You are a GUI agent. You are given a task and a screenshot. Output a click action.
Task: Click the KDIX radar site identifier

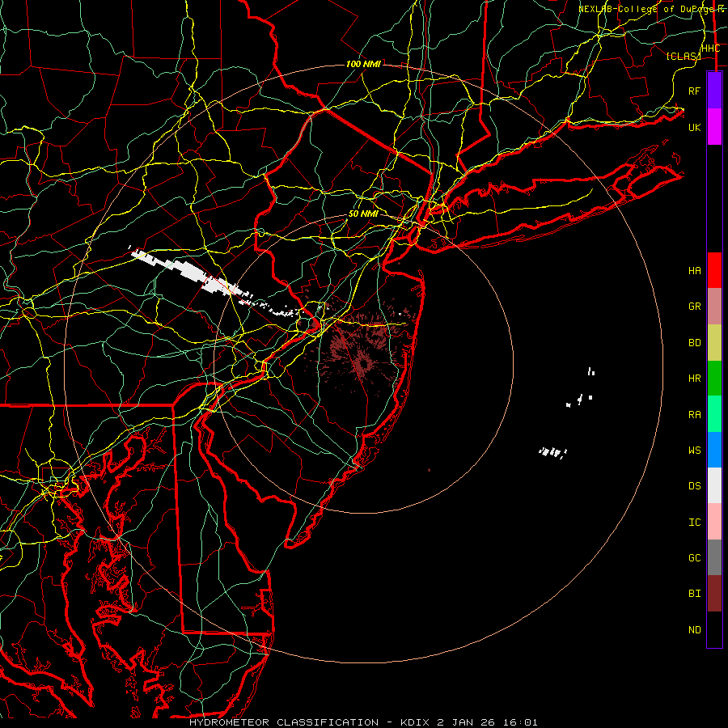point(416,722)
